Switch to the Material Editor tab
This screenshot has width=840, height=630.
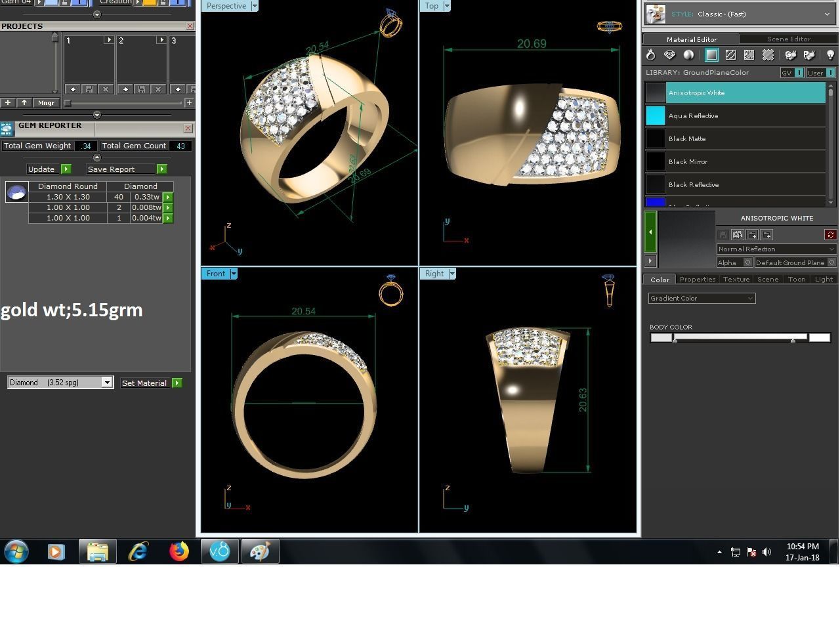coord(691,39)
